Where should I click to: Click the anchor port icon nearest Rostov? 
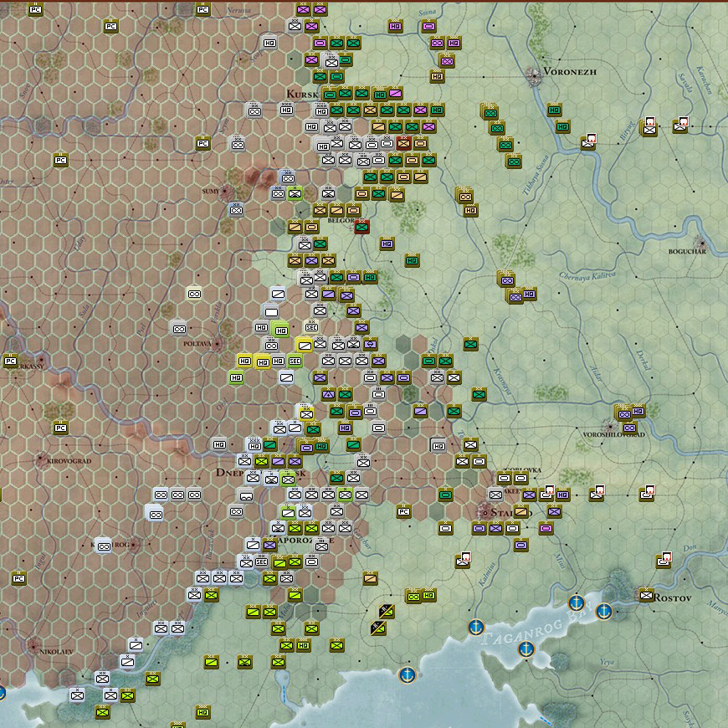point(604,612)
